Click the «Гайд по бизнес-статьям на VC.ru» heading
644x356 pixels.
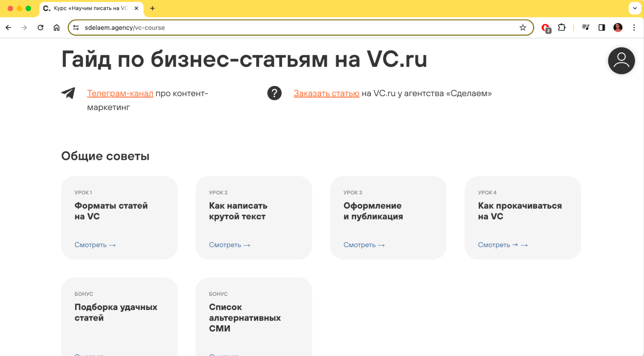click(244, 59)
